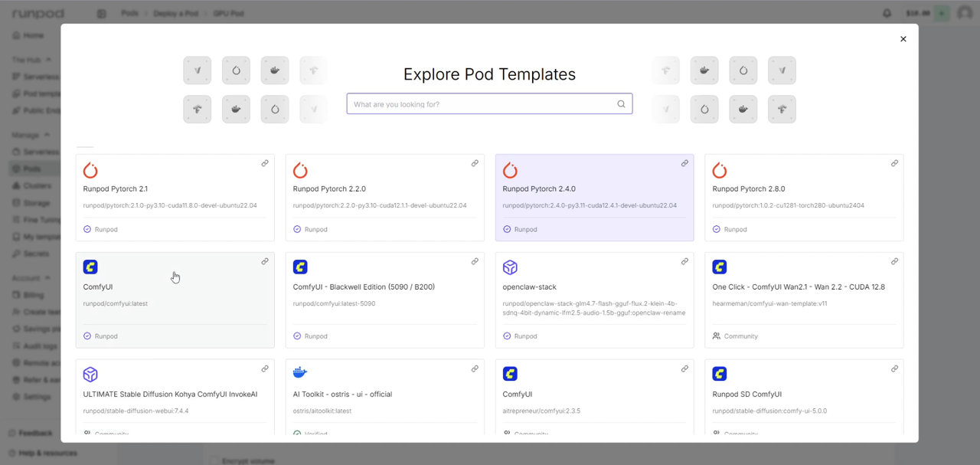Copy link for openclaw-stack template
Image resolution: width=980 pixels, height=465 pixels.
pos(684,261)
